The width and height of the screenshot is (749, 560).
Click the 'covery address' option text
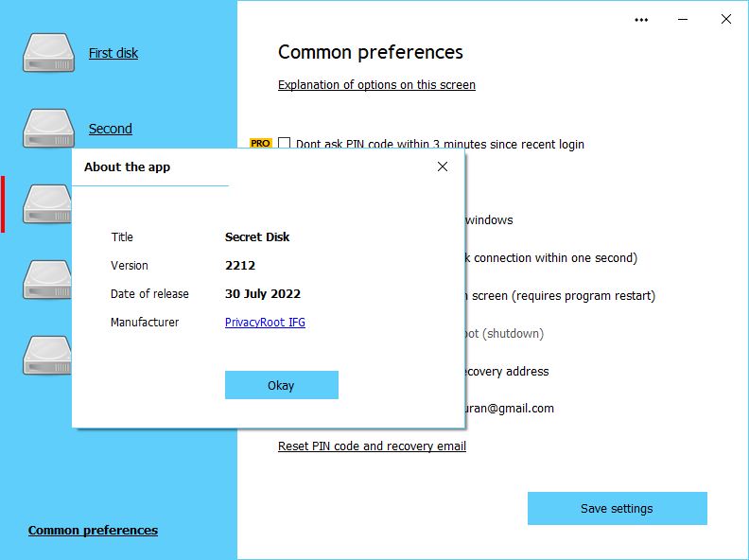(x=507, y=371)
